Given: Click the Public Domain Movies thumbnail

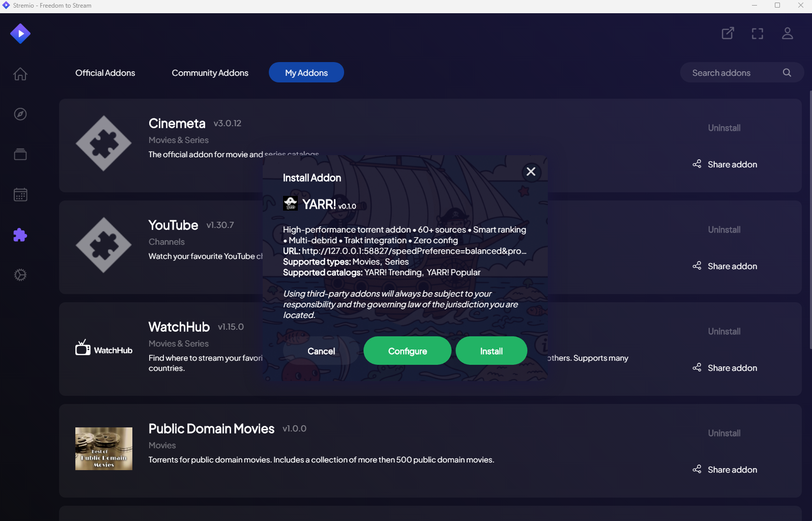Looking at the screenshot, I should (104, 449).
